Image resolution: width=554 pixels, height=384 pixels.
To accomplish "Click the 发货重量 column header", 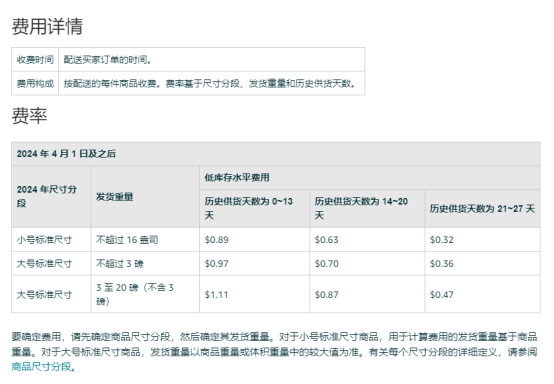I will (x=145, y=196).
